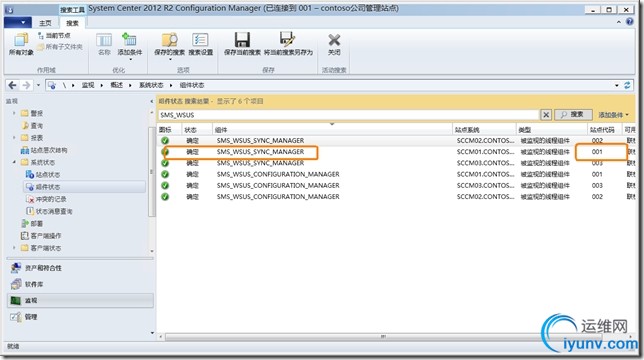Sort by the 状态 column header
Viewport: 644px width, 360px height.
197,130
